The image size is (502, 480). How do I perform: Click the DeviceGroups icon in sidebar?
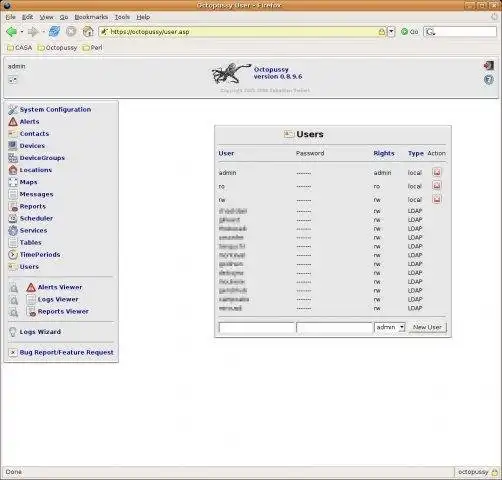pos(13,158)
